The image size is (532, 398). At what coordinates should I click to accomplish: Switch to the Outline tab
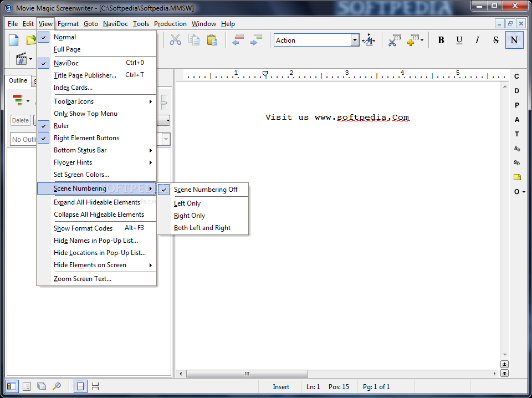pyautogui.click(x=18, y=80)
